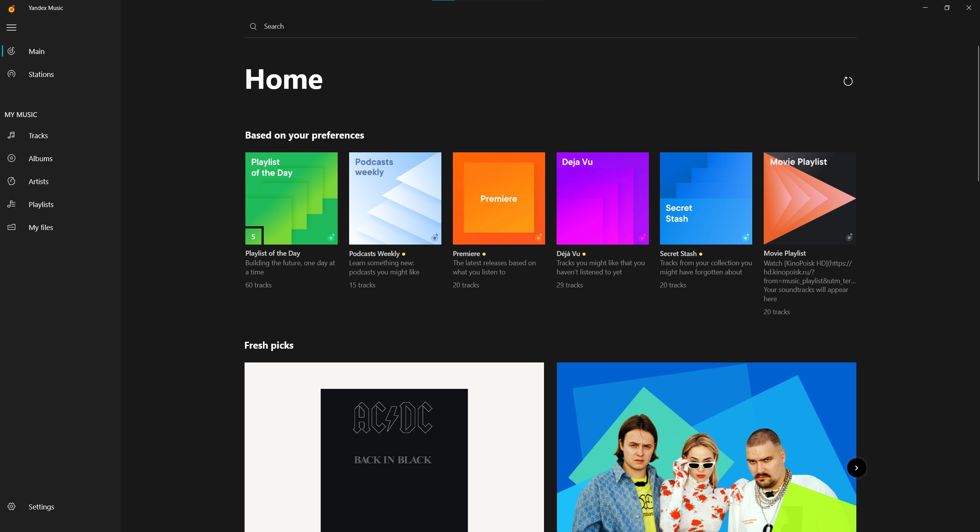Click the "MY MUSIC" sidebar header
980x532 pixels.
21,114
